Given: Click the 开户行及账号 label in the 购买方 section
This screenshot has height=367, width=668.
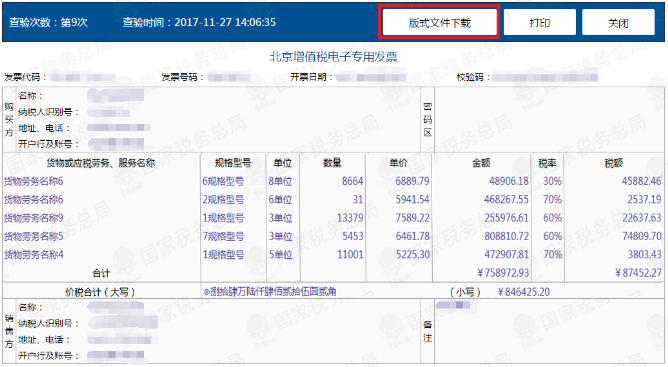Looking at the screenshot, I should [x=48, y=144].
